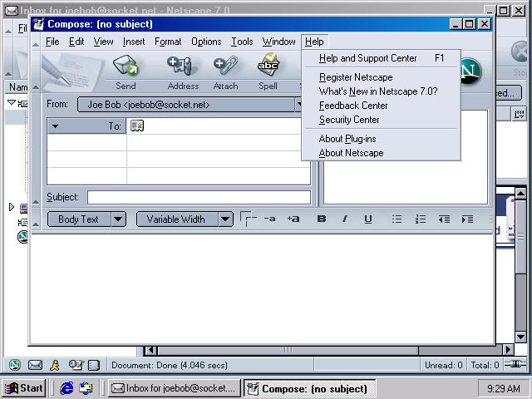Click the online/offline plug icon
The height and width of the screenshot is (399, 532).
coord(515,364)
